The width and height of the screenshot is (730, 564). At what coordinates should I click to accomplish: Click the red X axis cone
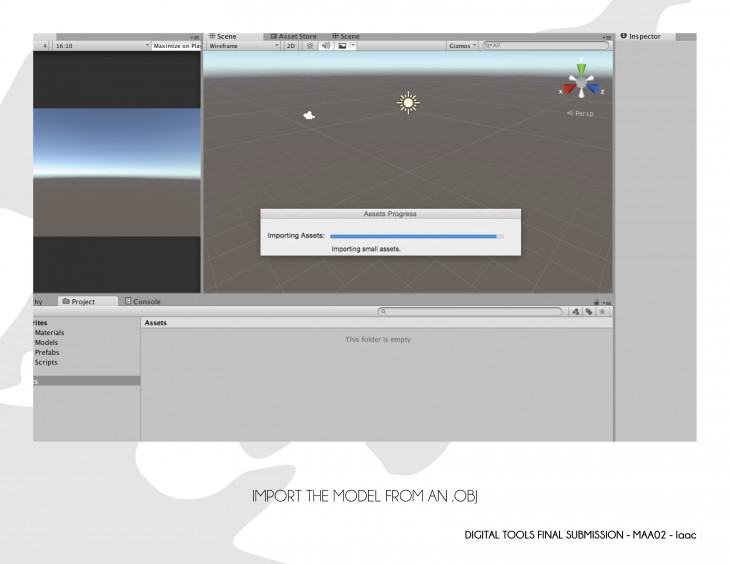[566, 89]
